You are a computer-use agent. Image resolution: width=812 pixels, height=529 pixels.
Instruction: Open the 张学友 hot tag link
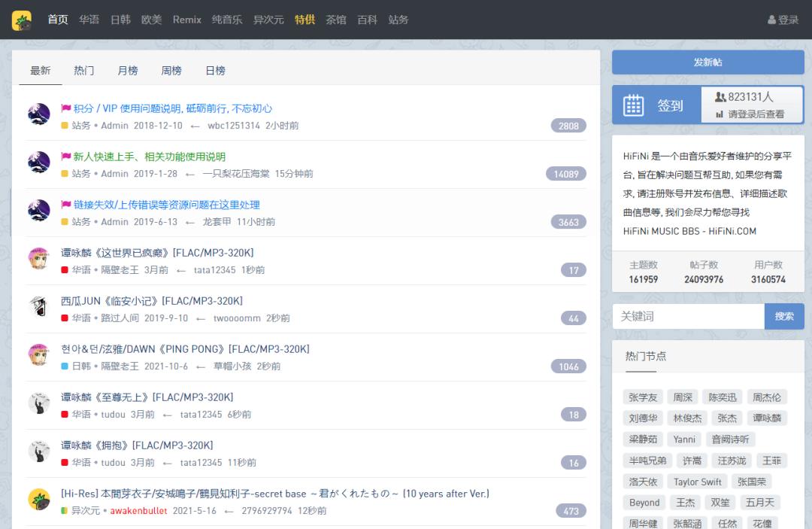pos(644,397)
